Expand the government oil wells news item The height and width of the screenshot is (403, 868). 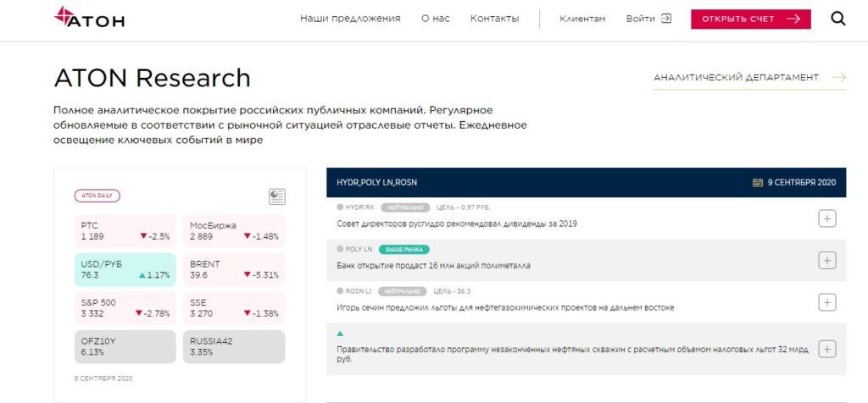[x=827, y=350]
